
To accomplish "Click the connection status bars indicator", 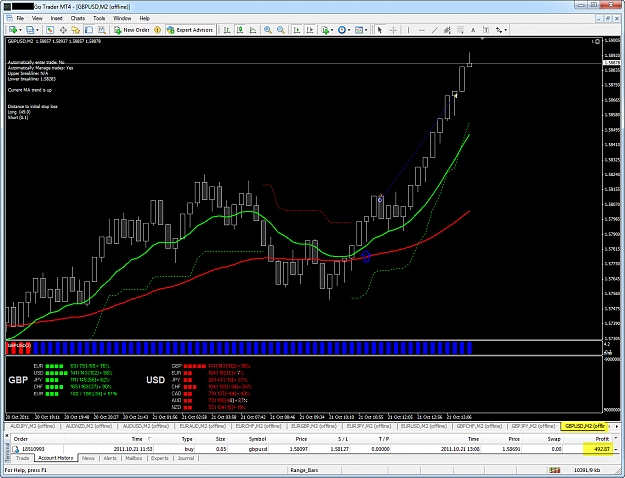I will (554, 470).
